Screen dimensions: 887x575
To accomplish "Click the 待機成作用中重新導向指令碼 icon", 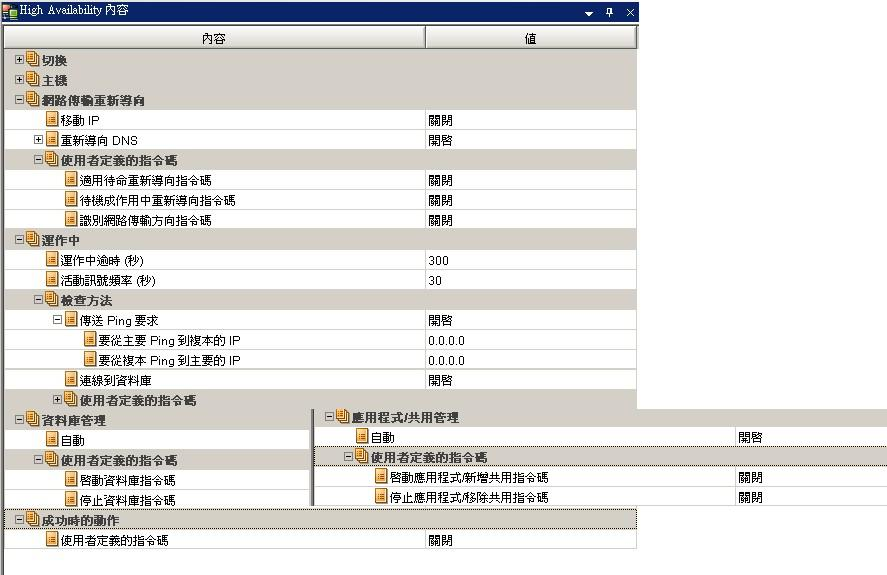I will [71, 199].
